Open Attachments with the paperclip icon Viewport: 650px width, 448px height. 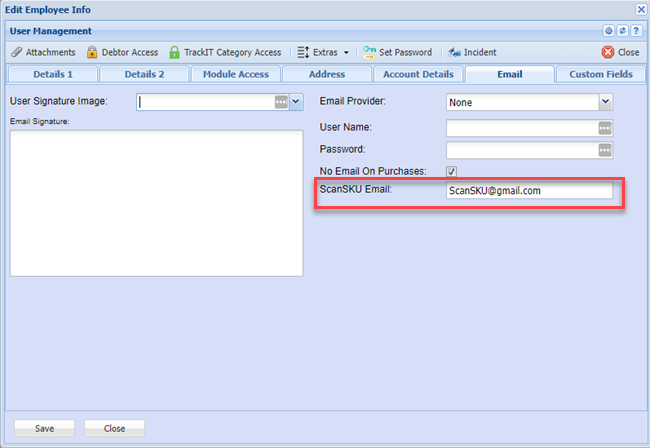(16, 52)
